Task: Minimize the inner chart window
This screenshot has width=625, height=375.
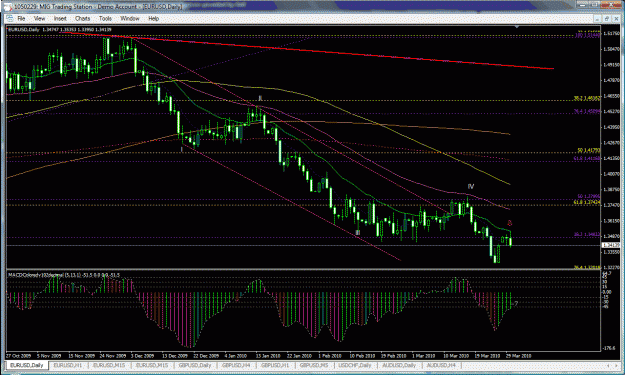Action: pyautogui.click(x=597, y=18)
